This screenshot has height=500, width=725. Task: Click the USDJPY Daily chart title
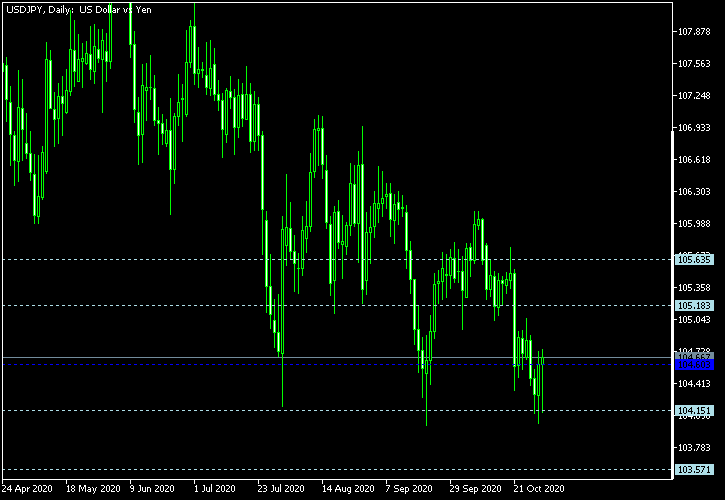point(79,10)
